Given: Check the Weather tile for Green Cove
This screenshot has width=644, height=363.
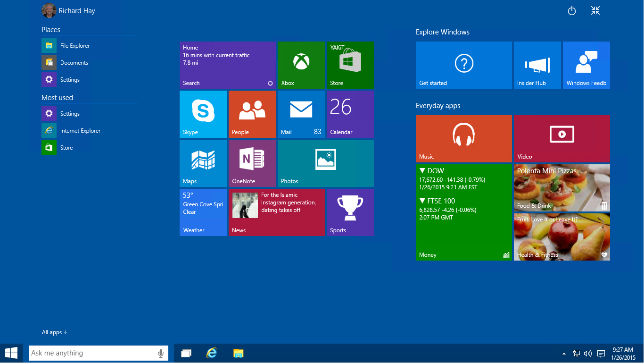Looking at the screenshot, I should 203,212.
